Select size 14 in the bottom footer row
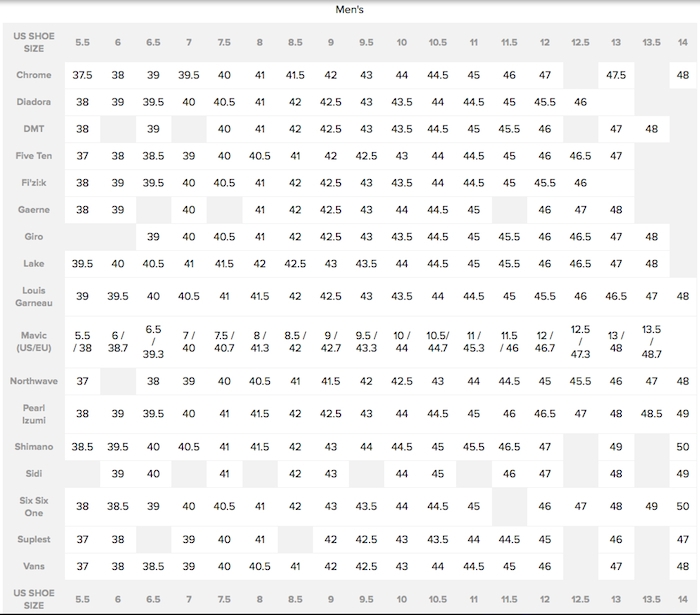This screenshot has height=615, width=700. click(682, 599)
